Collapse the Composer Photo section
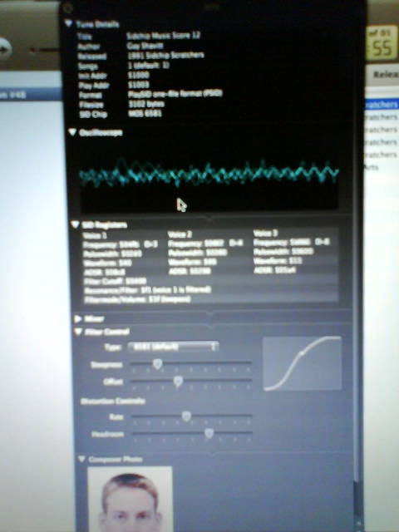Viewport: 399px width, 532px height. [x=81, y=459]
